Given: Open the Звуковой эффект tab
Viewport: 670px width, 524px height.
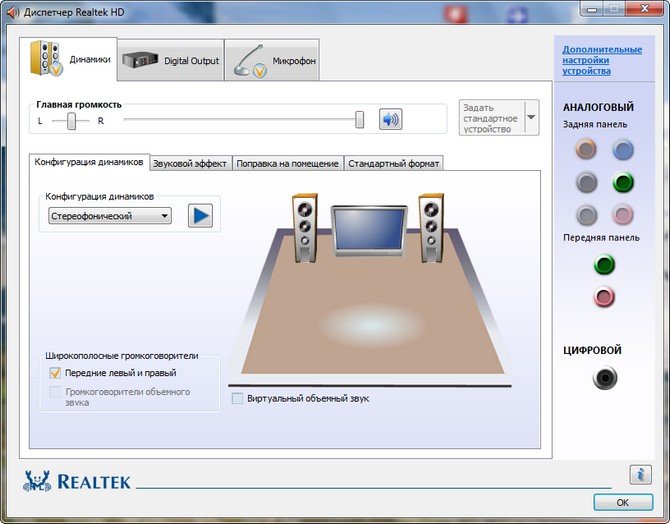Looking at the screenshot, I should tap(190, 163).
